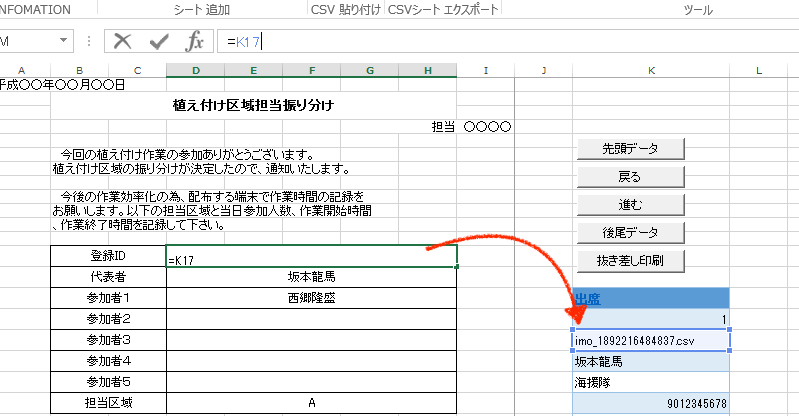Select column K header

tap(651, 70)
